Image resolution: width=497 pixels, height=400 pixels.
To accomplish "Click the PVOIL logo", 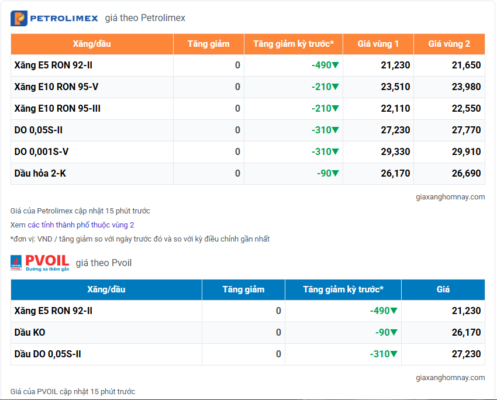I will click(x=40, y=263).
